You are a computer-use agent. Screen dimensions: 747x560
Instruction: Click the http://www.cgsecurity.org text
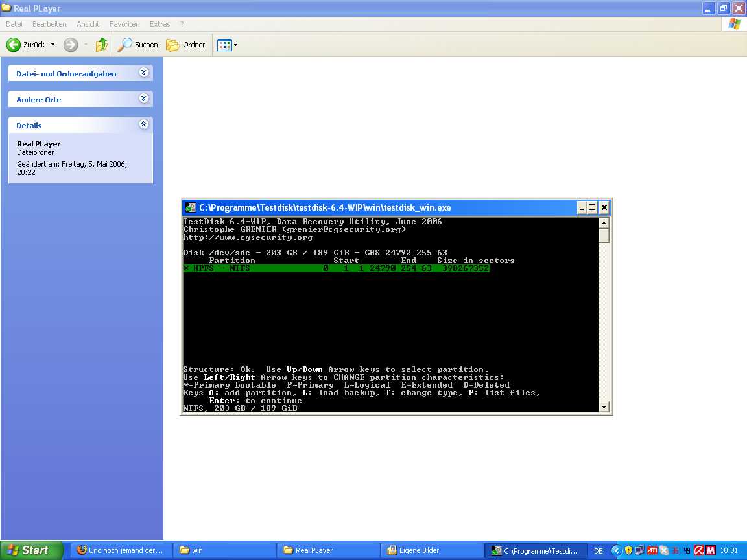[x=248, y=237]
